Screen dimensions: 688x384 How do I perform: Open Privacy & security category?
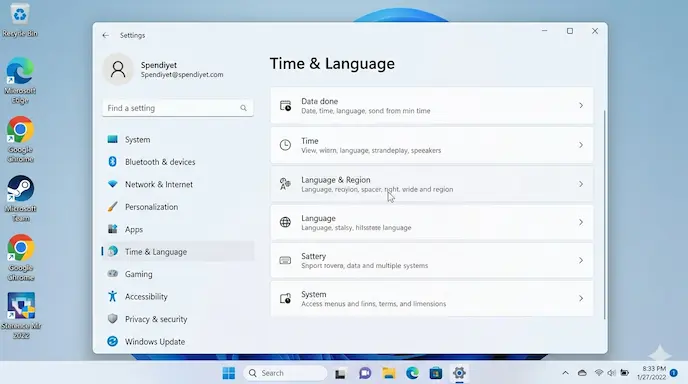156,319
